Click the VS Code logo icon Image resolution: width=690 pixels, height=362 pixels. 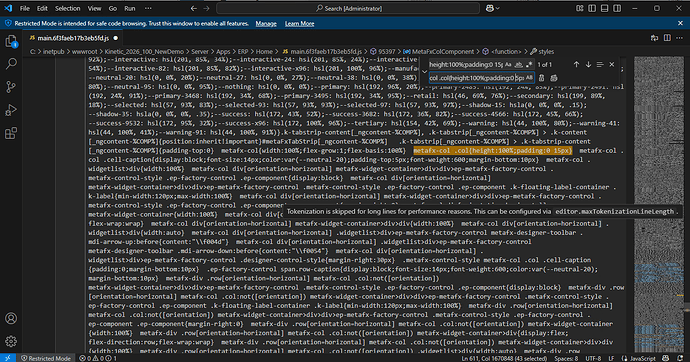[8, 8]
